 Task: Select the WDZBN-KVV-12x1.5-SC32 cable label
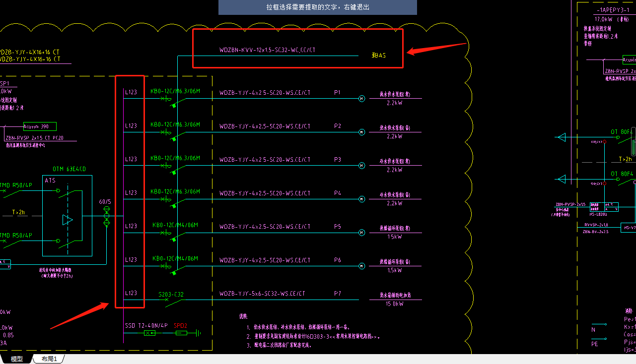tap(268, 50)
